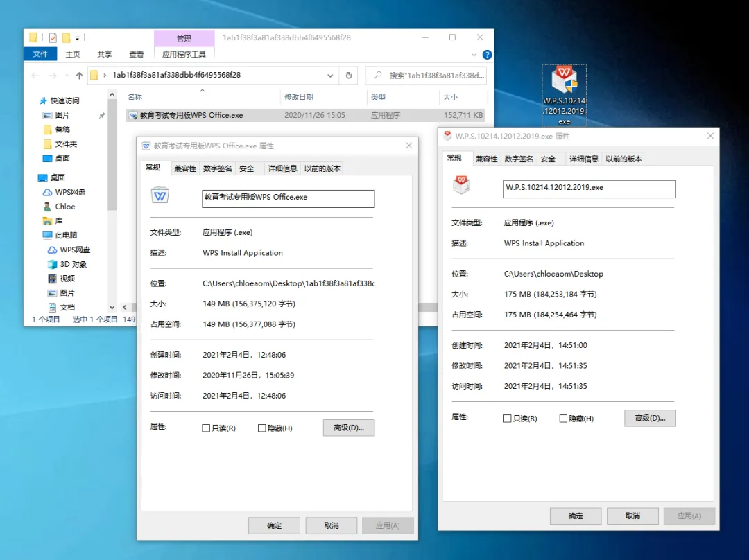Open the 应用程序工具 ribbon tab

pyautogui.click(x=184, y=55)
